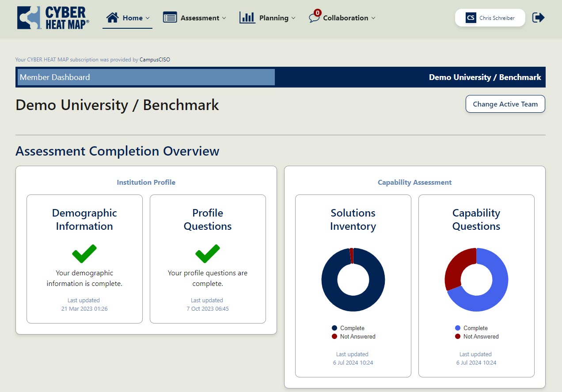
Task: Open the Home menu label
Action: [x=133, y=18]
